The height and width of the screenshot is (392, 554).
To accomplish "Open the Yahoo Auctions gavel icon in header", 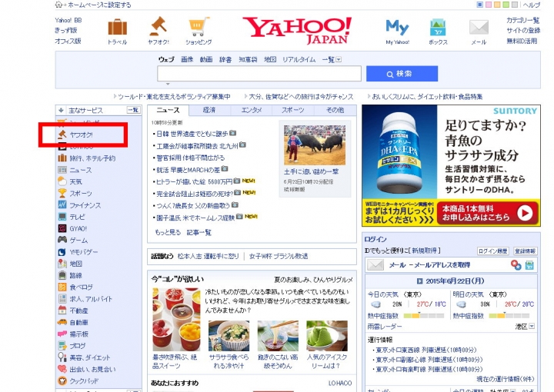I will pos(158,27).
